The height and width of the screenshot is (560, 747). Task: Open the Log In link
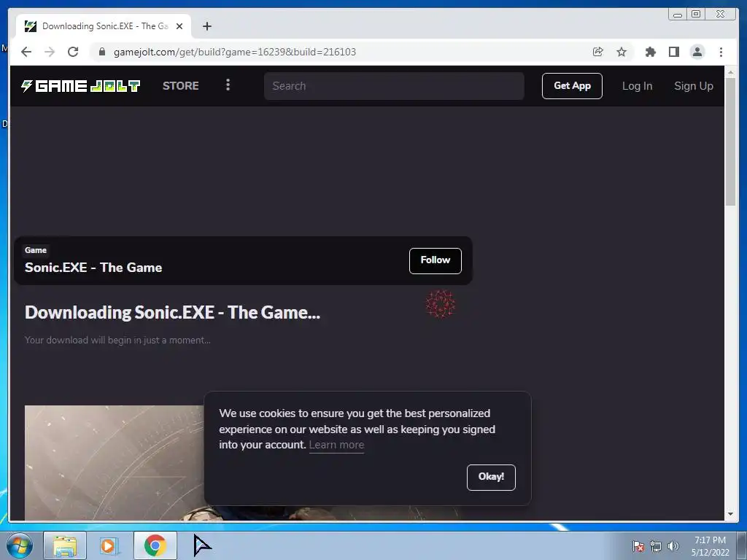637,86
